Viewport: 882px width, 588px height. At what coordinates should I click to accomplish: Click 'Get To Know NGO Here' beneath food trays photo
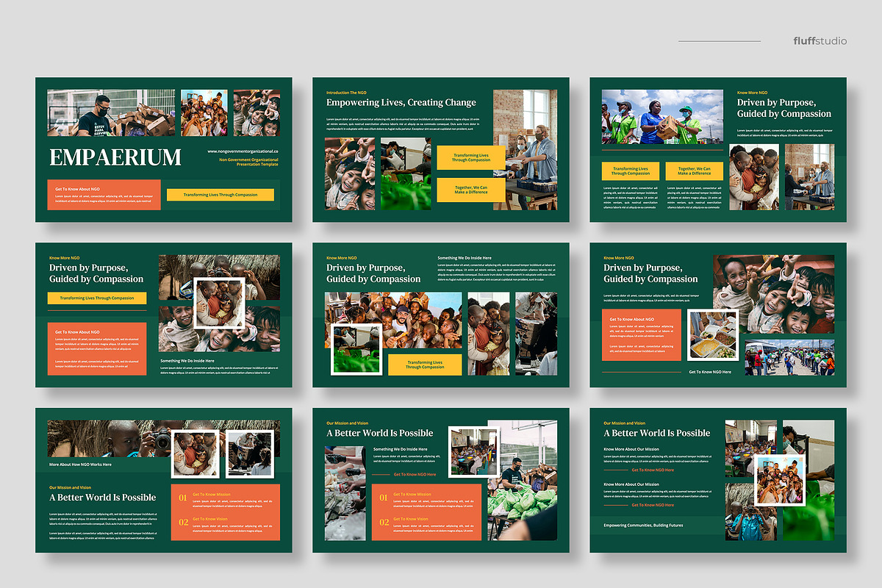[x=710, y=372]
